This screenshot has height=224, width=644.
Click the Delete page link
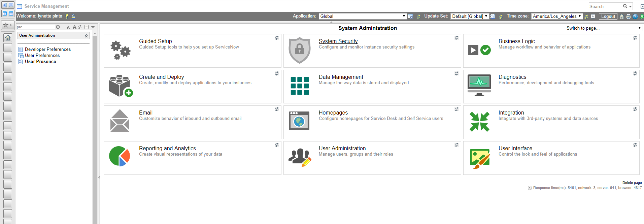632,183
